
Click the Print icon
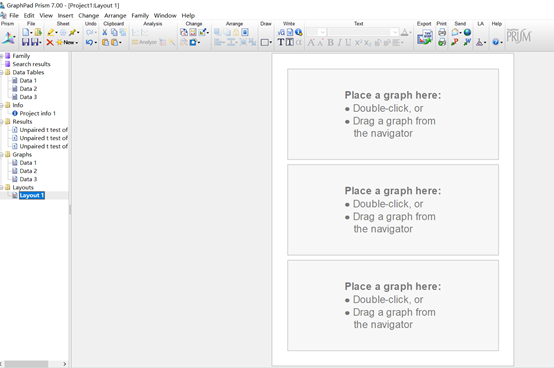[x=442, y=32]
